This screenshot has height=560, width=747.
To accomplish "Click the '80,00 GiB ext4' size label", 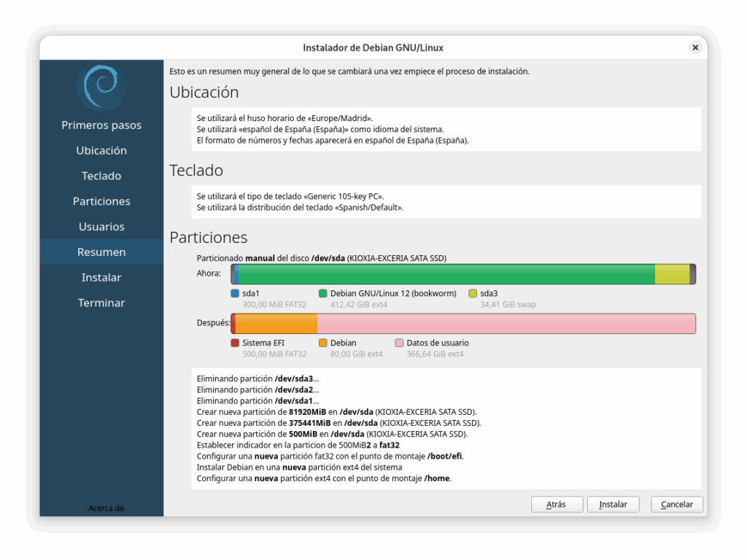I will pos(356,354).
